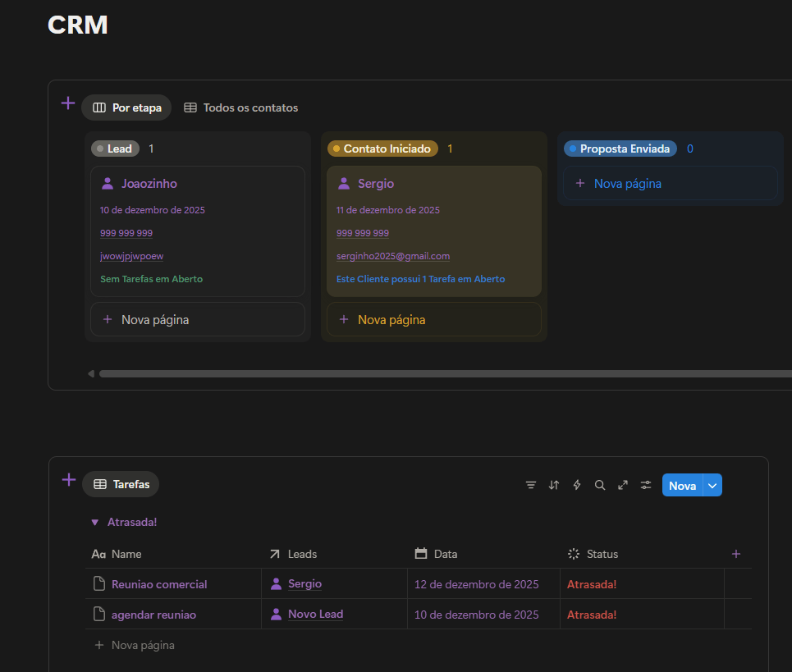The image size is (792, 672).
Task: Click the sort arrows icon in Tarefas
Action: click(554, 485)
